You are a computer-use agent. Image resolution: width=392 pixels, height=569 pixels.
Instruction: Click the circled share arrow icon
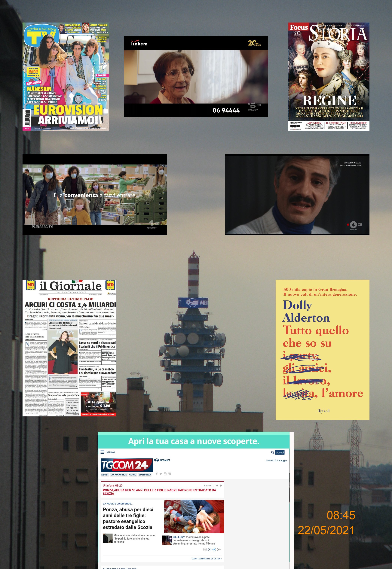coord(219,549)
